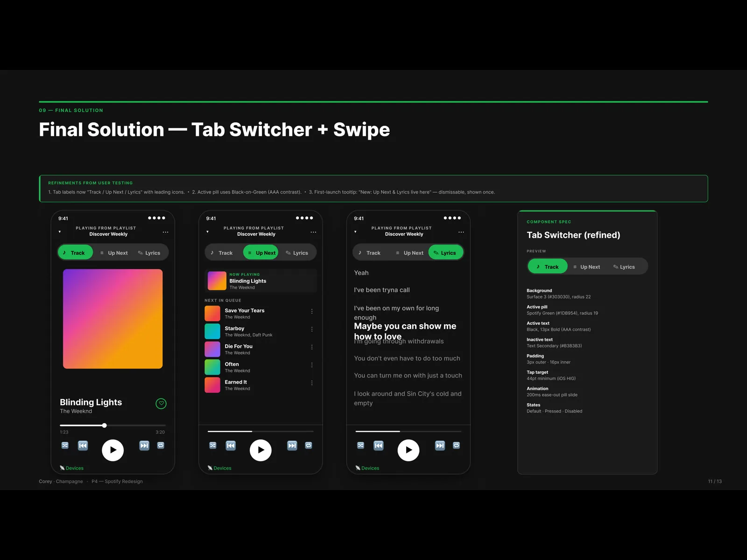This screenshot has height=560, width=747.
Task: Open Devices in the Lyrics phone
Action: click(x=367, y=468)
